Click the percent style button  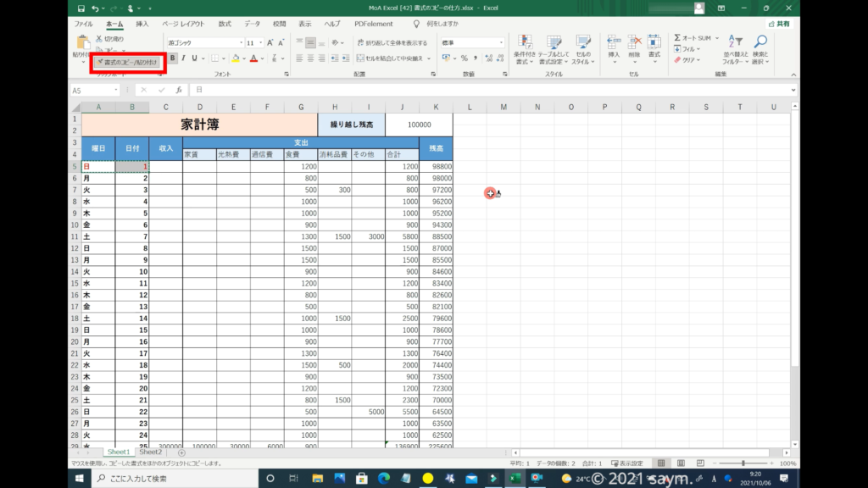pyautogui.click(x=464, y=58)
